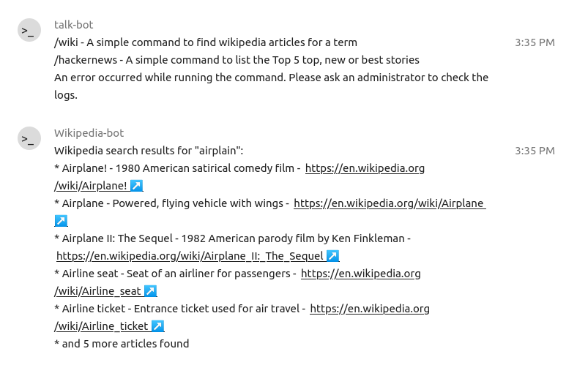Click the 3:35 PM timestamp on the Wikipedia-bot message
Viewport: 588px width, 365px height.
coord(535,151)
